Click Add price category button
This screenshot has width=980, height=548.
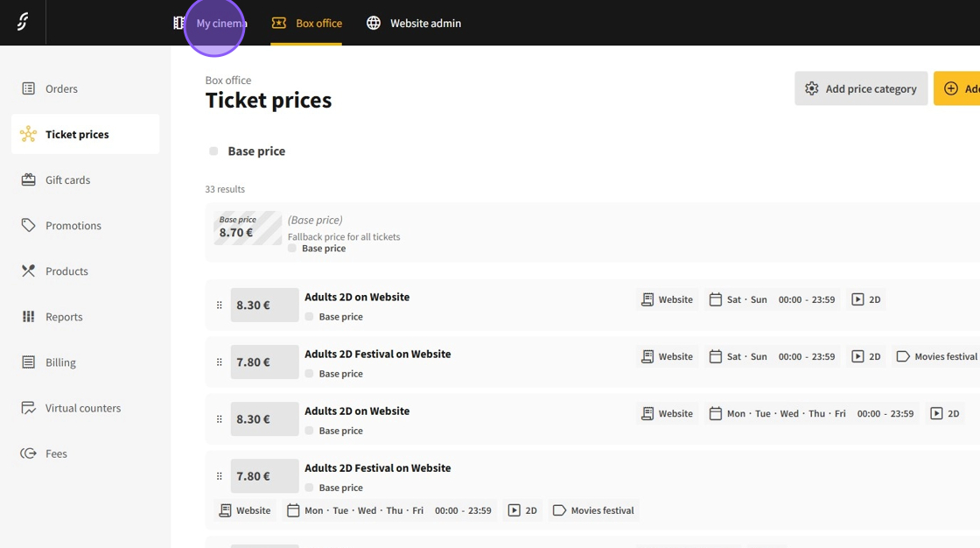click(x=861, y=88)
